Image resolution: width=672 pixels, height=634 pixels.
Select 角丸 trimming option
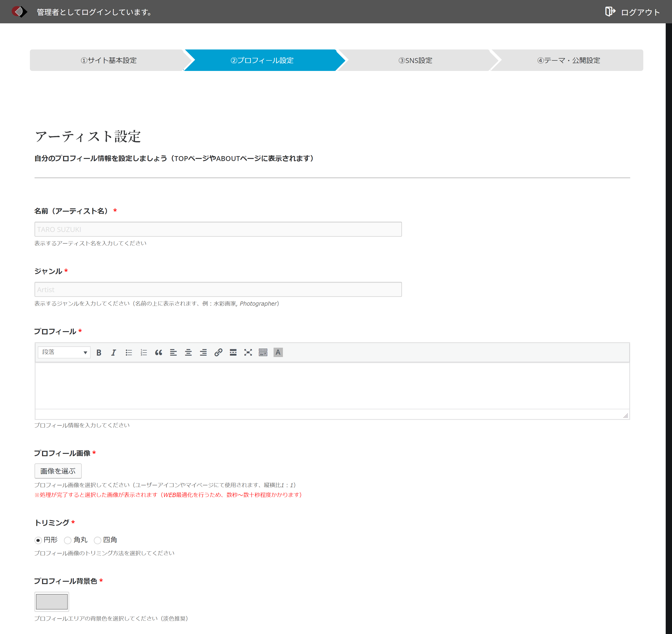68,540
